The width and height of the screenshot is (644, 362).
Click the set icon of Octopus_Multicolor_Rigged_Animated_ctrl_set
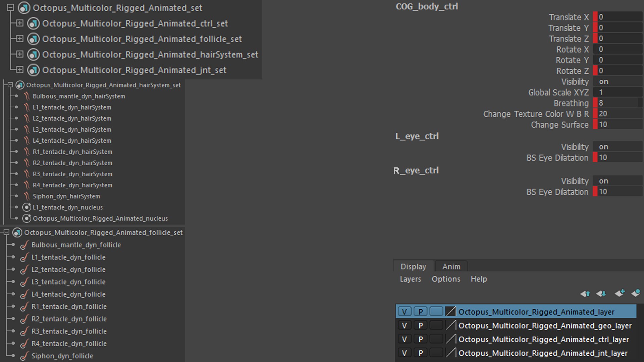click(x=33, y=23)
